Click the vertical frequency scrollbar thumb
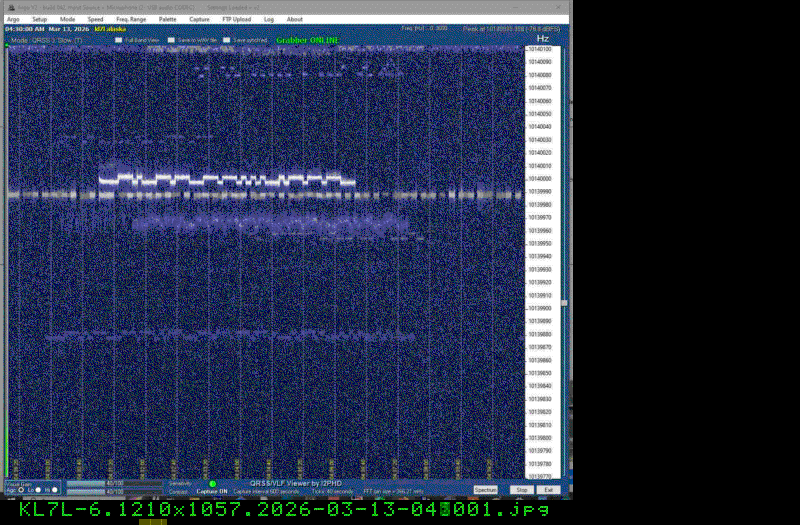The height and width of the screenshot is (525, 800). (x=564, y=303)
